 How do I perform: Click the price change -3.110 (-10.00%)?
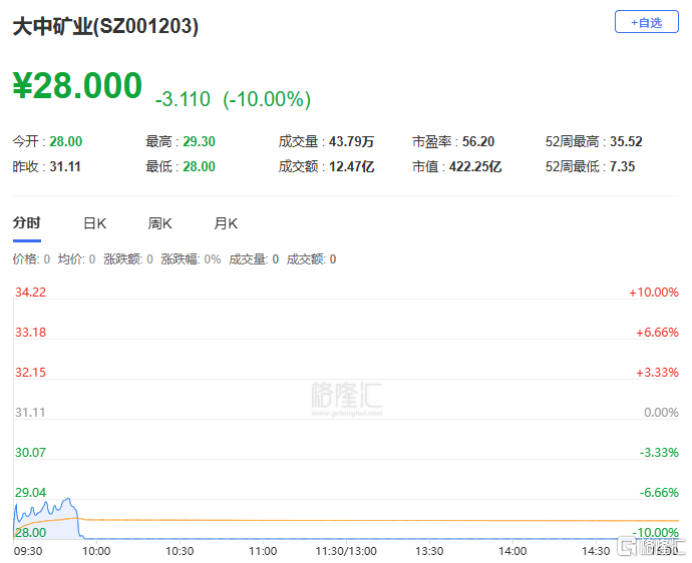pos(232,99)
